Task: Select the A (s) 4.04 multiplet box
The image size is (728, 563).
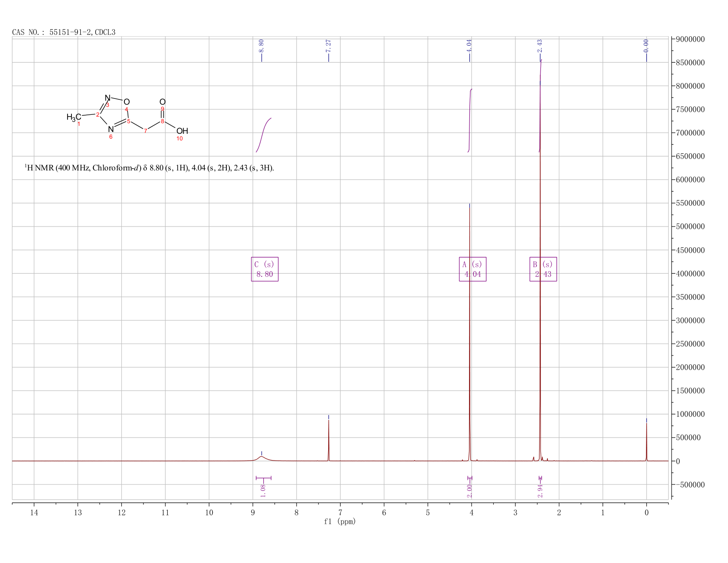Action: 473,269
